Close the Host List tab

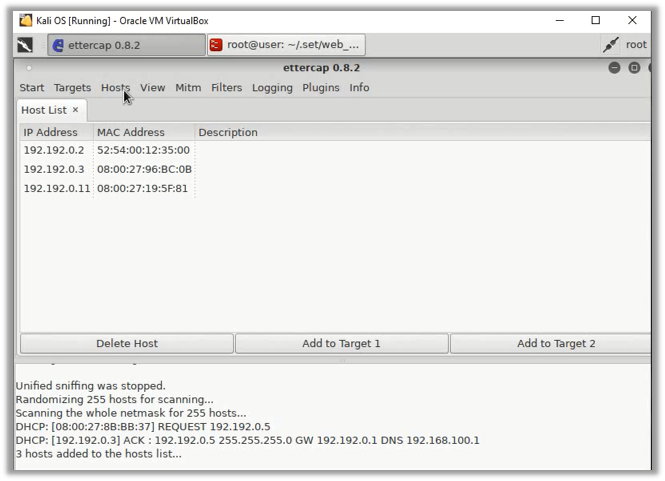(x=75, y=110)
